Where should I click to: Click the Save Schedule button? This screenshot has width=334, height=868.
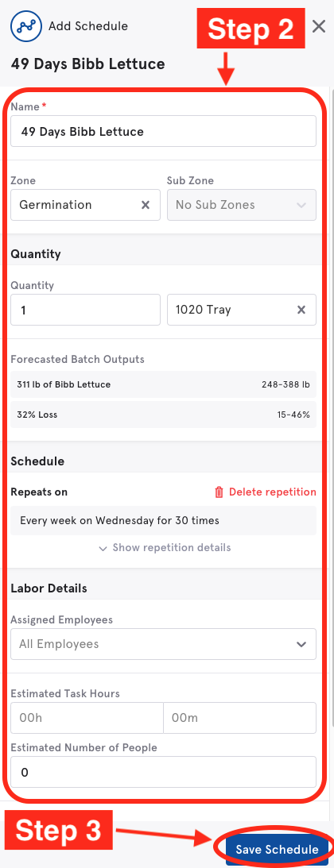click(277, 849)
